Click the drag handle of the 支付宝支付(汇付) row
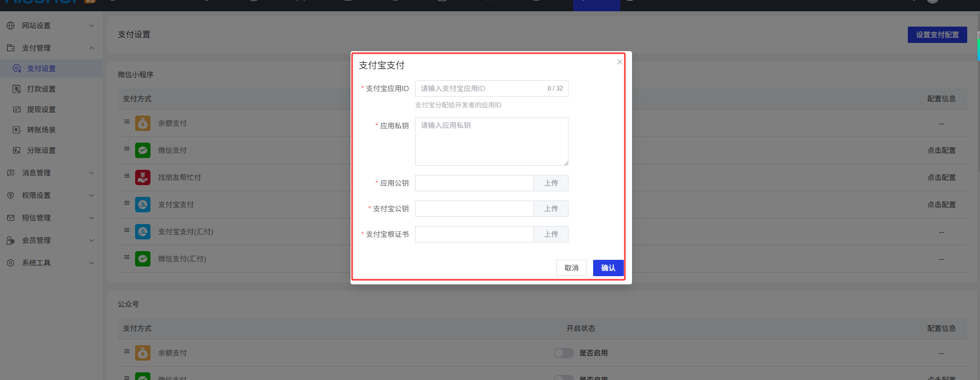This screenshot has width=980, height=380. click(127, 230)
